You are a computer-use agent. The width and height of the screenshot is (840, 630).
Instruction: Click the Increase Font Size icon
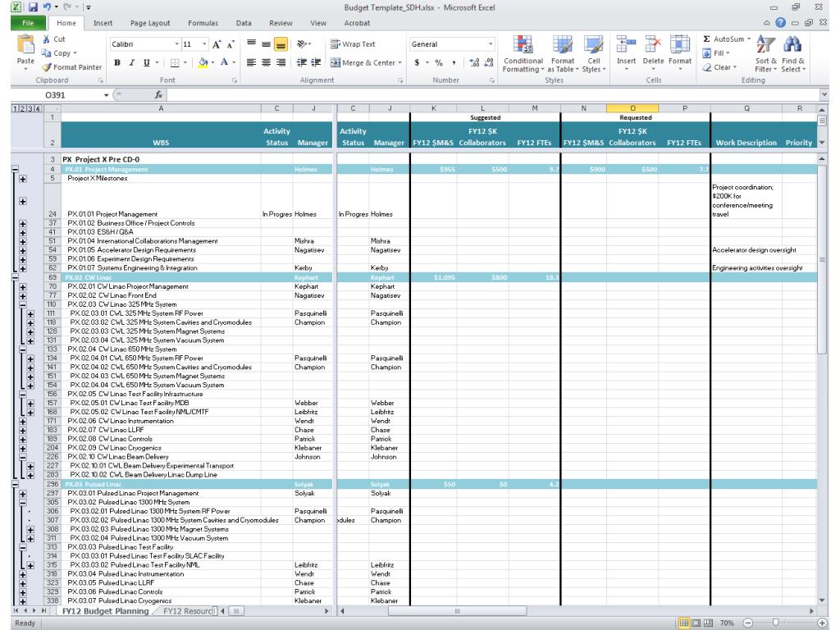pyautogui.click(x=217, y=44)
